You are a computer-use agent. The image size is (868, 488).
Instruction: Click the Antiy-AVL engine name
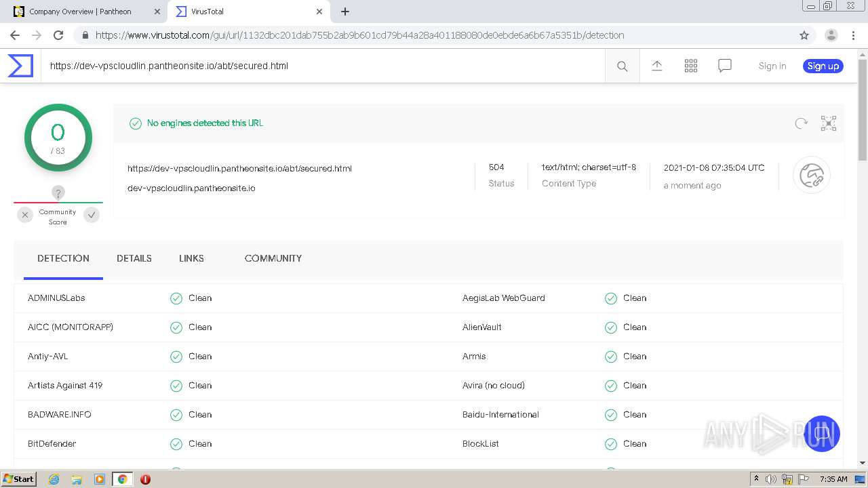tap(48, 357)
